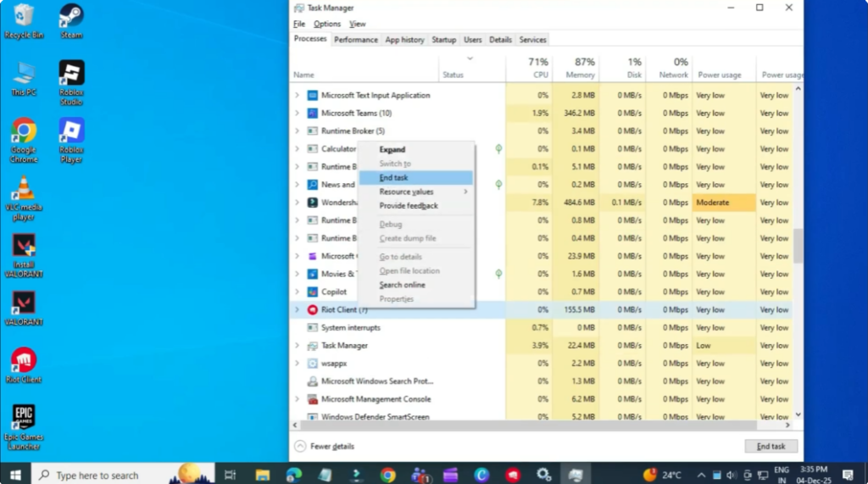Select Epic Games Launcher desktop icon
This screenshot has width=868, height=484.
click(23, 427)
